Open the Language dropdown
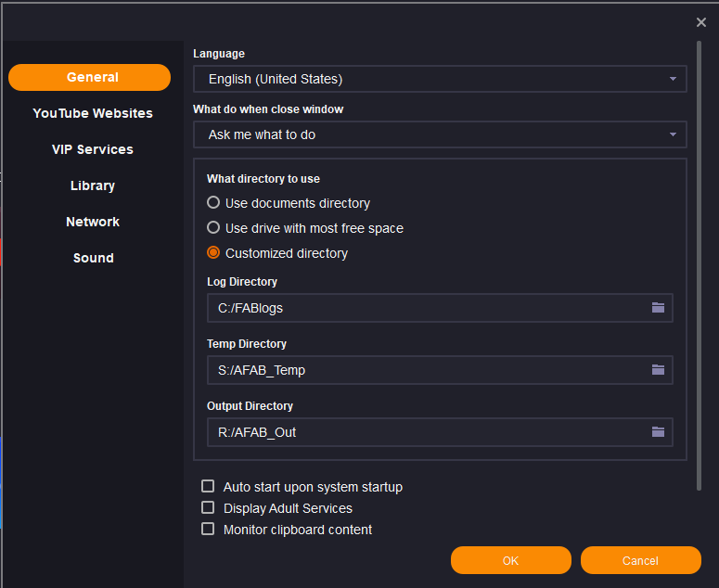 [440, 79]
